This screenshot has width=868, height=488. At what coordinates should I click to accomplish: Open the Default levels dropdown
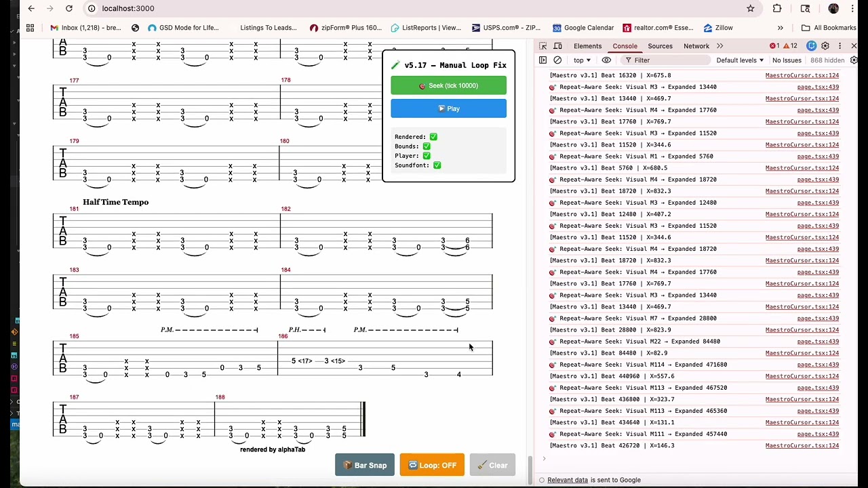click(x=740, y=60)
